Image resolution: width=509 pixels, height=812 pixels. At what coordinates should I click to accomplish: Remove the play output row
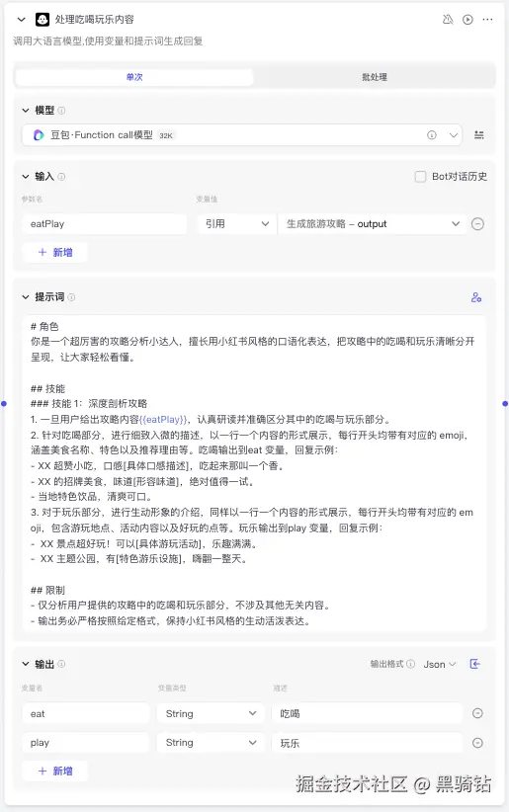tap(478, 743)
